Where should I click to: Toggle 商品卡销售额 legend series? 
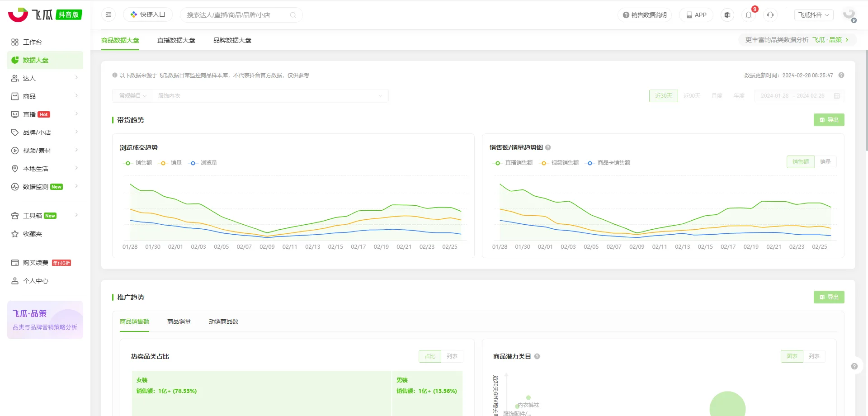tap(608, 163)
